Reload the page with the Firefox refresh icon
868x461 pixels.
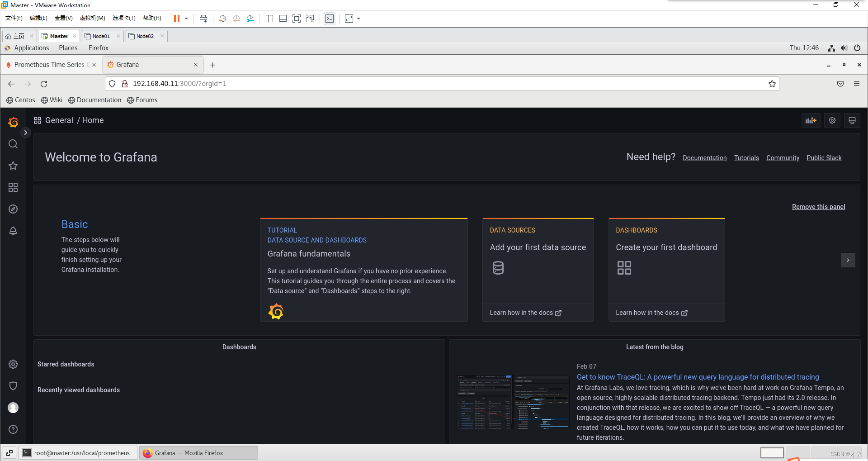click(x=44, y=84)
